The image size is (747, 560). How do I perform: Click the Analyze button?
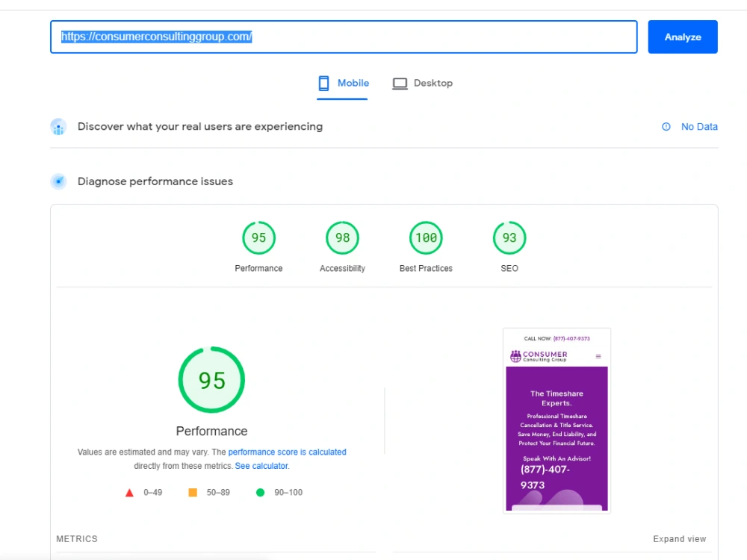pyautogui.click(x=682, y=37)
